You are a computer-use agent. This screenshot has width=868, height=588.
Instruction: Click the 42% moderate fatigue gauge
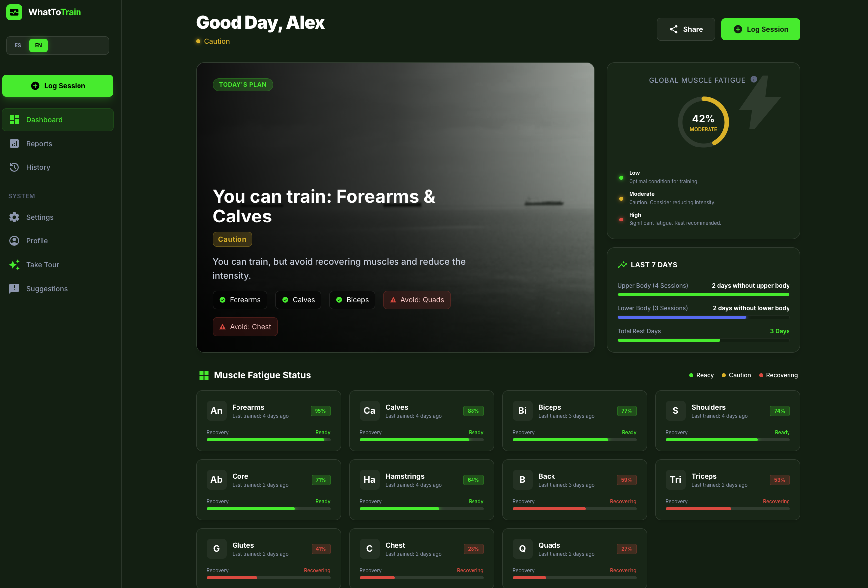(703, 122)
